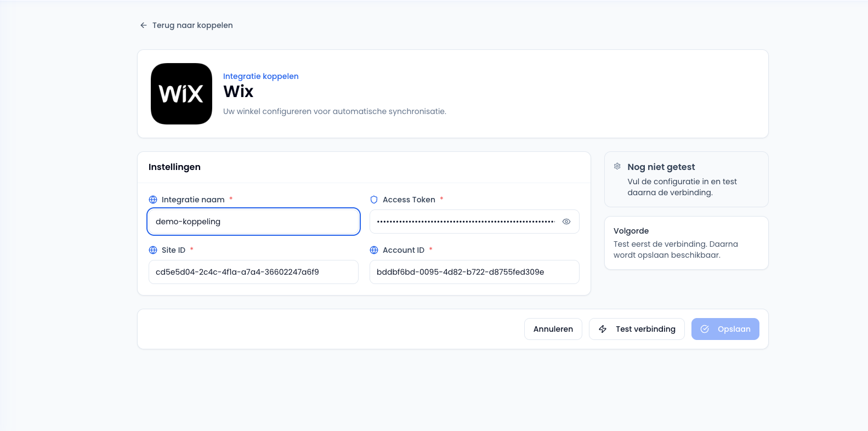The image size is (868, 431).
Task: Click the status icon beside Nog niet getest
Action: (x=617, y=166)
